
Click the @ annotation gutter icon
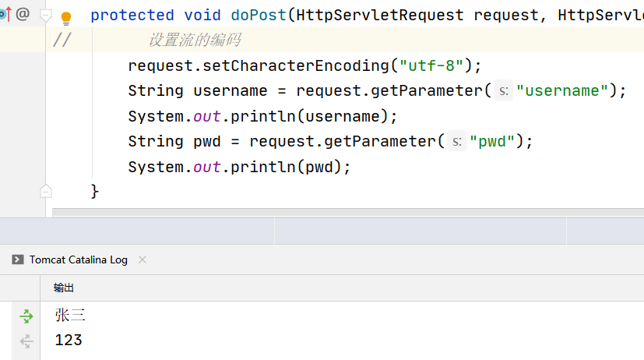coord(23,14)
